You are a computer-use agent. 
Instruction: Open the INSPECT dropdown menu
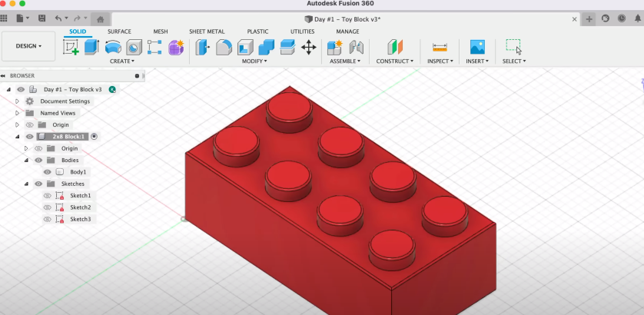tap(440, 61)
